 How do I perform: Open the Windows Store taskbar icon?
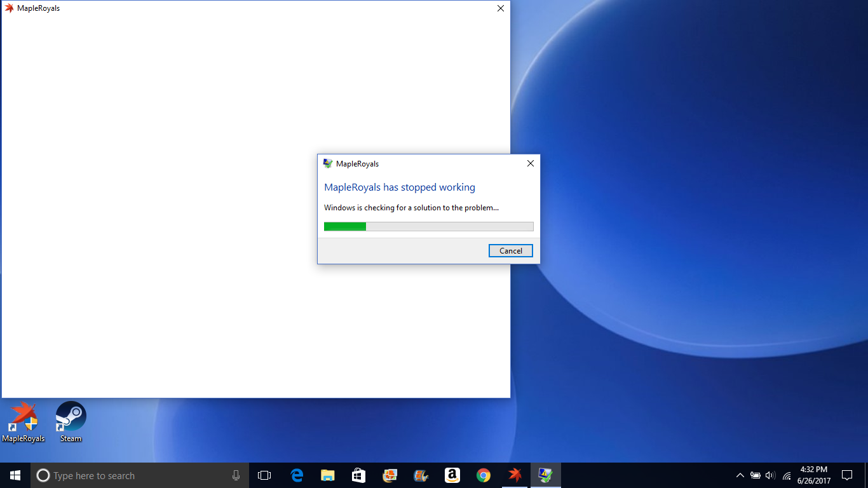coord(358,475)
